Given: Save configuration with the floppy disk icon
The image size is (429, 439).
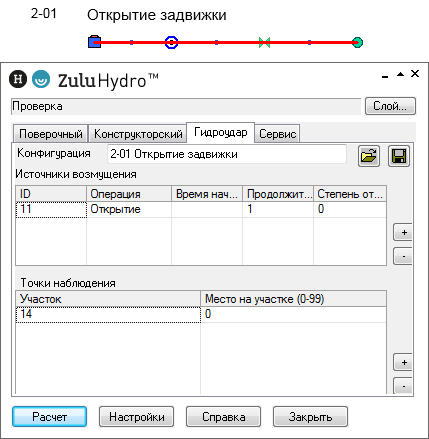Looking at the screenshot, I should click(x=399, y=156).
